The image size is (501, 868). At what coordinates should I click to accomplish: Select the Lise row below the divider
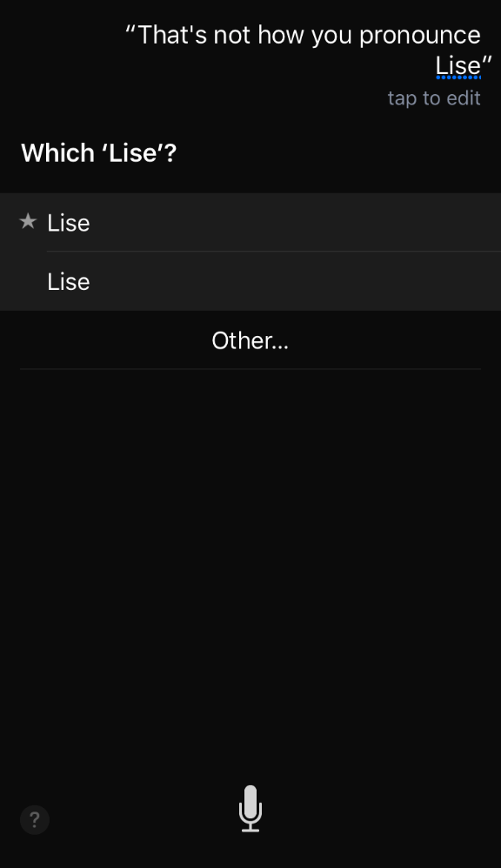tap(250, 281)
